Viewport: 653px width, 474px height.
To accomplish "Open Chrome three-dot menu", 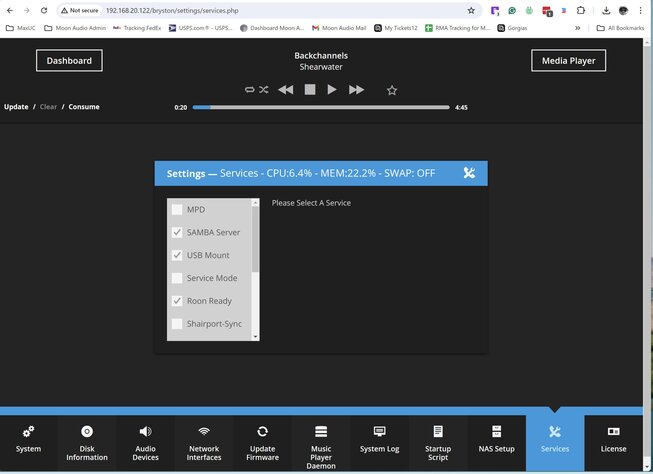I will pyautogui.click(x=641, y=10).
